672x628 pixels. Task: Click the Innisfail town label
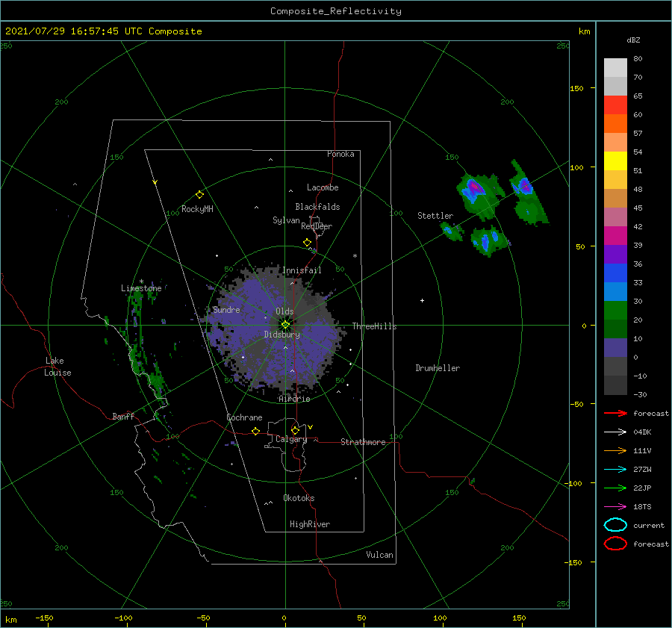pos(302,270)
